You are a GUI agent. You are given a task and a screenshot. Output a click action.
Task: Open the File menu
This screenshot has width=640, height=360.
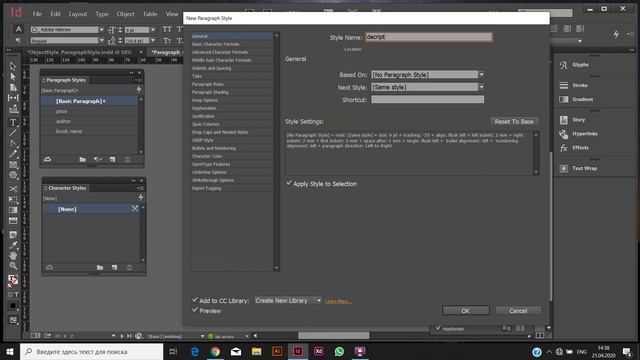click(x=37, y=14)
